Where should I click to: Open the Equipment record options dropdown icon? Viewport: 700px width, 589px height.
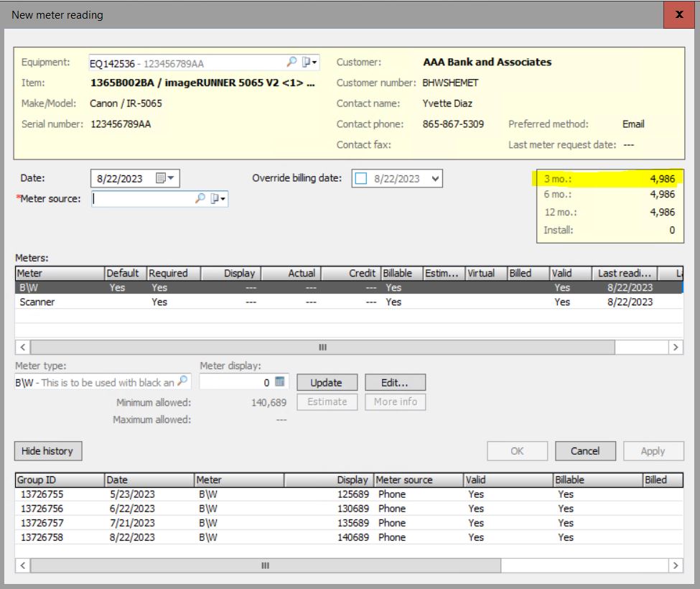[309, 62]
